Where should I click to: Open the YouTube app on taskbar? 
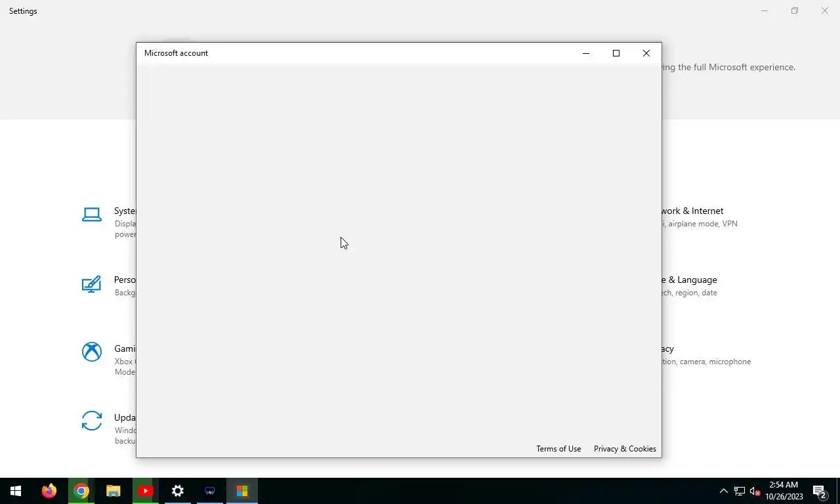point(145,491)
